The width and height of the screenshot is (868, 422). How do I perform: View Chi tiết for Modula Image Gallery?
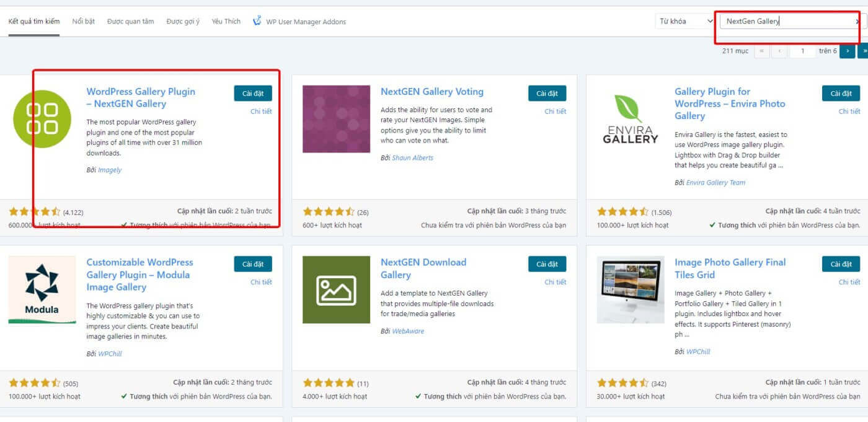(x=261, y=282)
